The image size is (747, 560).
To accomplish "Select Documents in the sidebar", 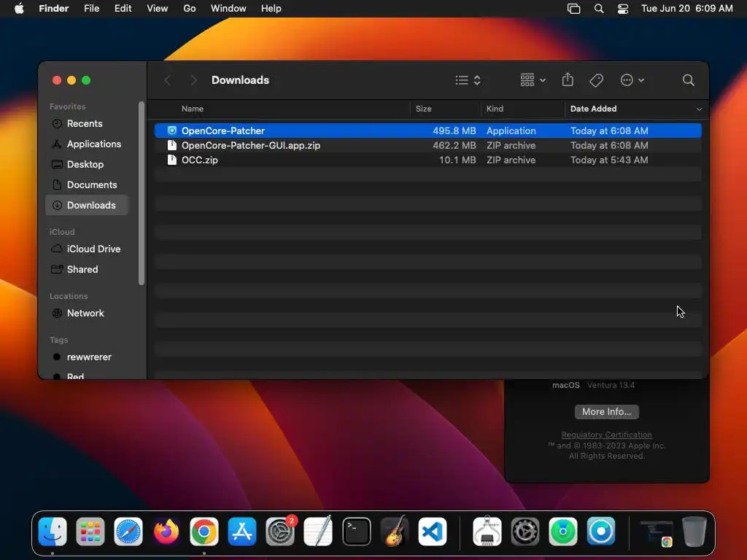I will [87, 184].
